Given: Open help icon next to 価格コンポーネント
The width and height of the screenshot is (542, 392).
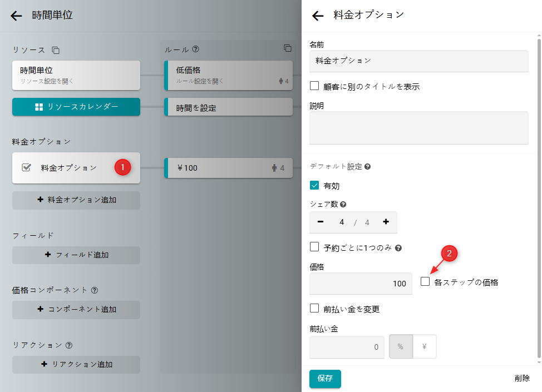Looking at the screenshot, I should [x=95, y=290].
